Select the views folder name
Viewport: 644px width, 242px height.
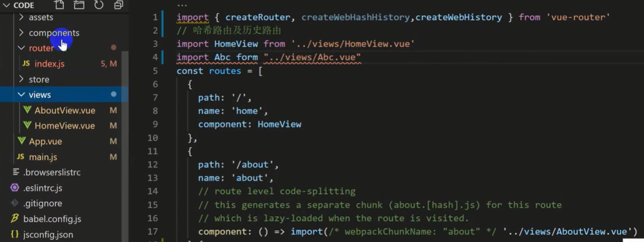point(40,95)
